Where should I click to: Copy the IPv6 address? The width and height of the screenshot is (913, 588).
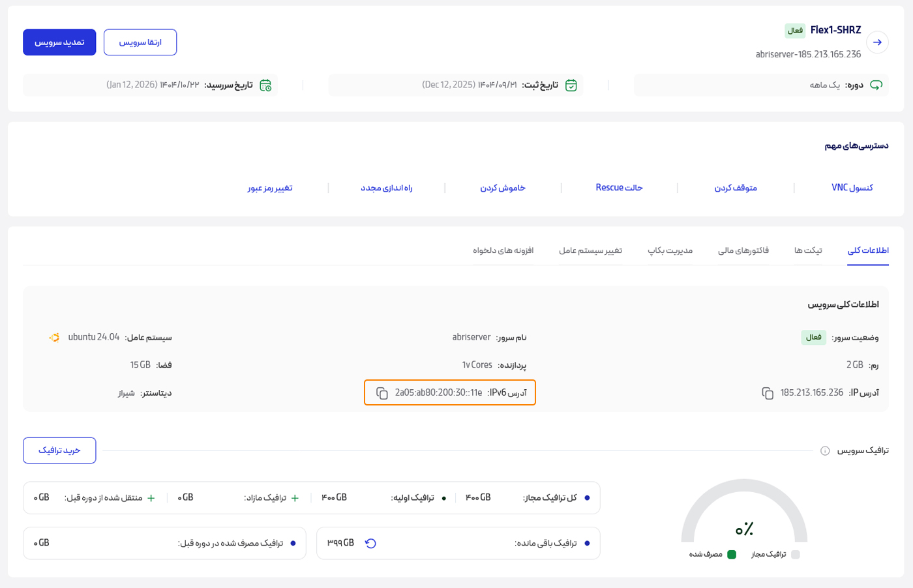pyautogui.click(x=382, y=393)
